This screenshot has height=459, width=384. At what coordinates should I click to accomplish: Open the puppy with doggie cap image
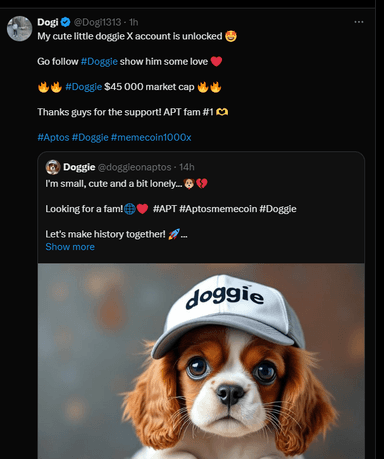click(x=201, y=361)
